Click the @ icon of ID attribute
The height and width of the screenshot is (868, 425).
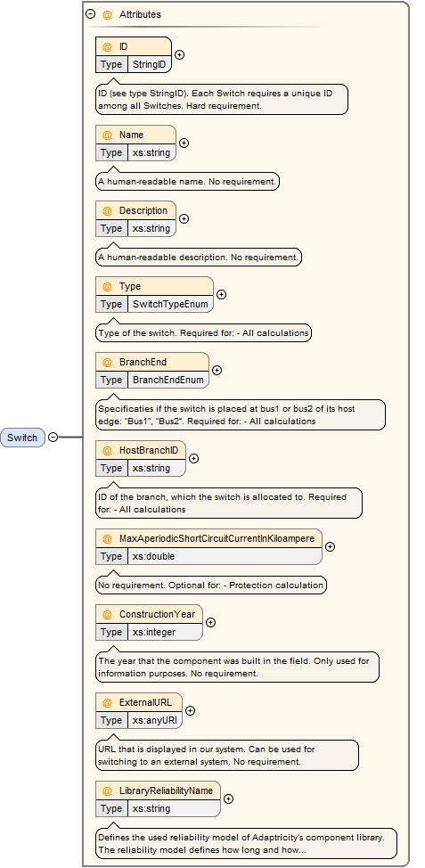tap(107, 47)
